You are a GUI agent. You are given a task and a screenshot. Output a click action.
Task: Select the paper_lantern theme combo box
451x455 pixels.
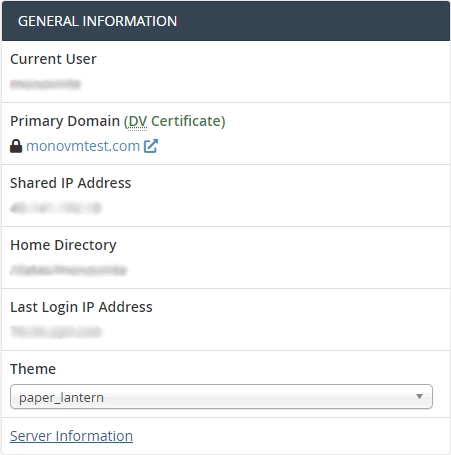coord(221,397)
